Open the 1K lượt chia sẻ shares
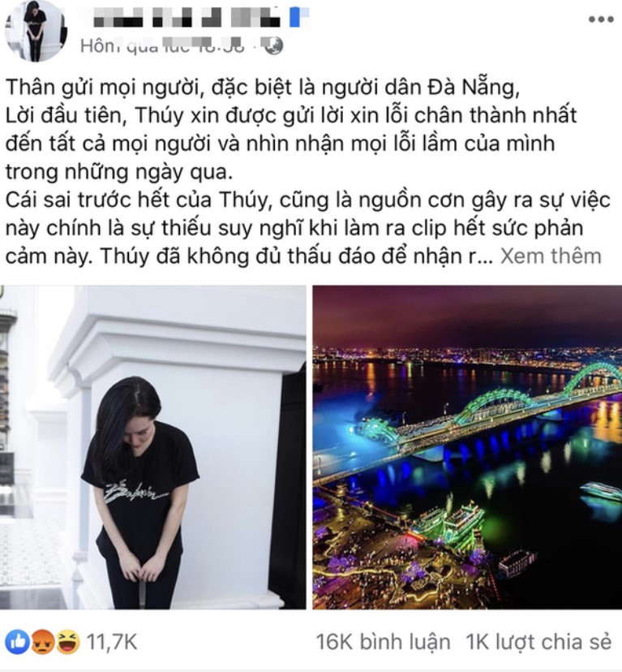This screenshot has width=622, height=672. (538, 642)
